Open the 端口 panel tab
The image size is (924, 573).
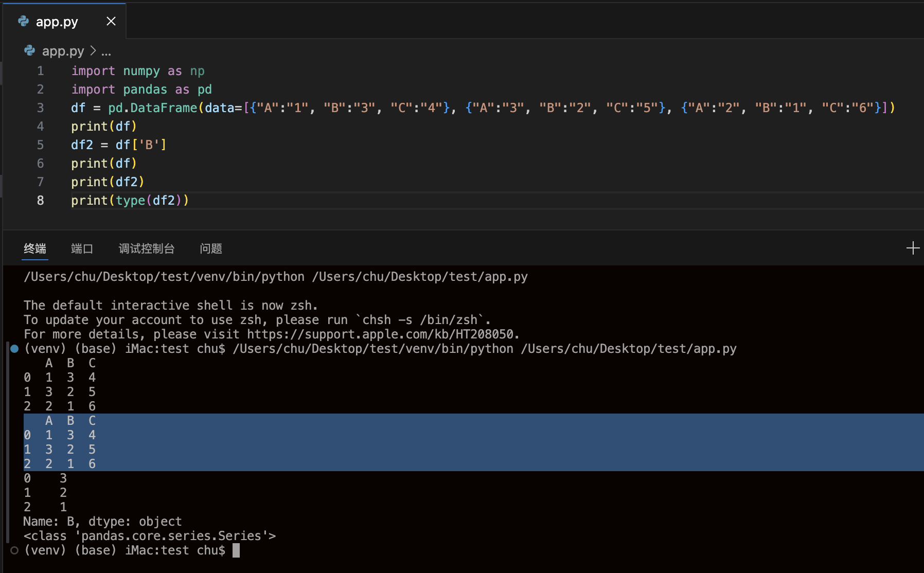click(x=82, y=249)
